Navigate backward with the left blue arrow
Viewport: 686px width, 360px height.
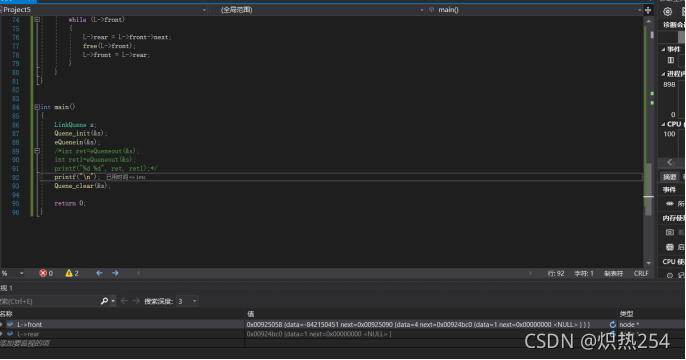point(99,273)
